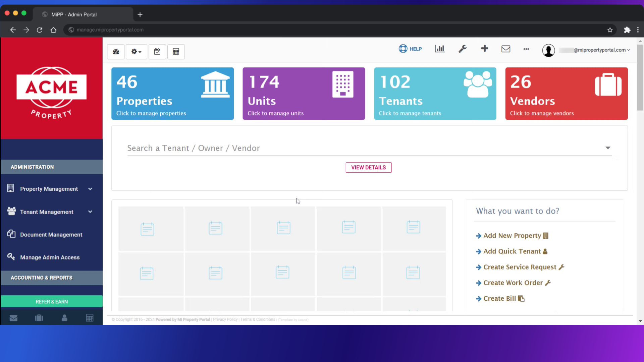The height and width of the screenshot is (362, 644).
Task: Click the browser back arrow
Action: [x=13, y=30]
